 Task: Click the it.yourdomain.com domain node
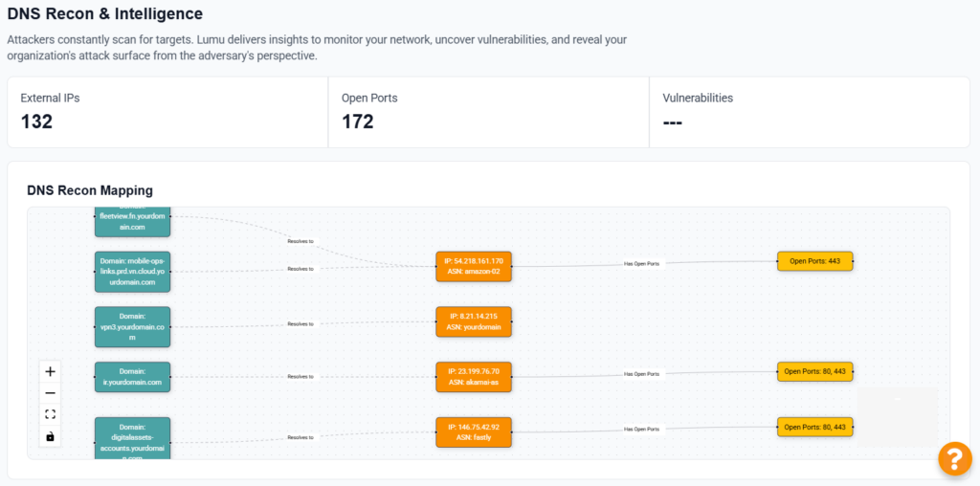(132, 377)
